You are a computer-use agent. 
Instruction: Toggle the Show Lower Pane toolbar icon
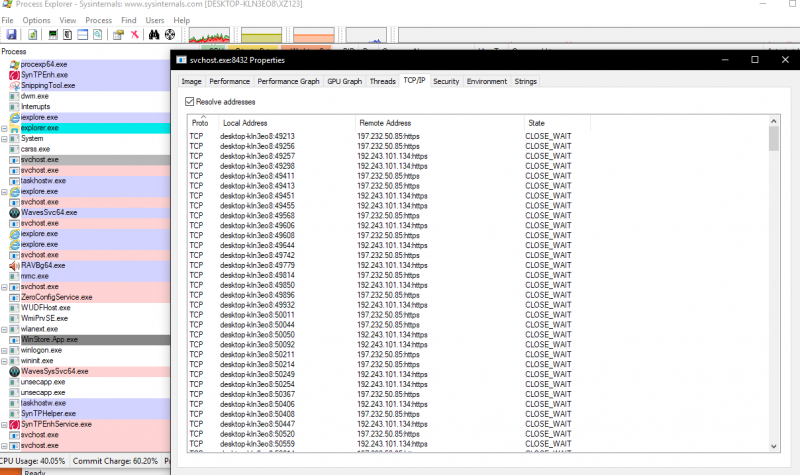(82, 35)
